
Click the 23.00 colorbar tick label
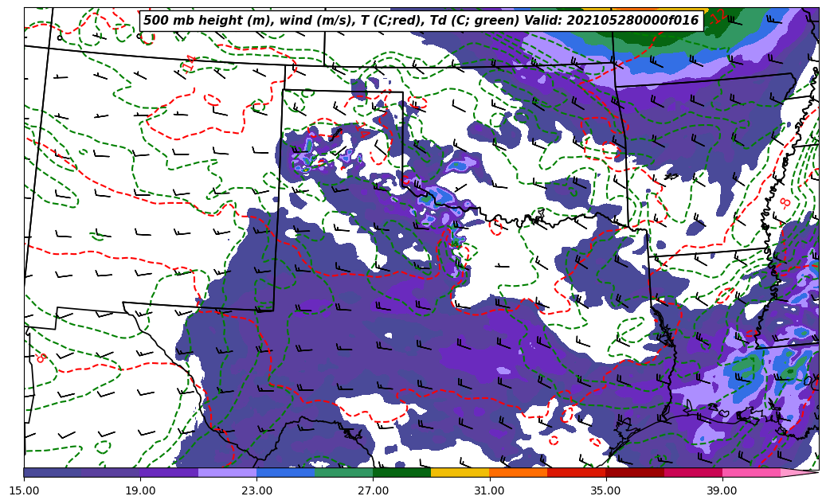(256, 491)
